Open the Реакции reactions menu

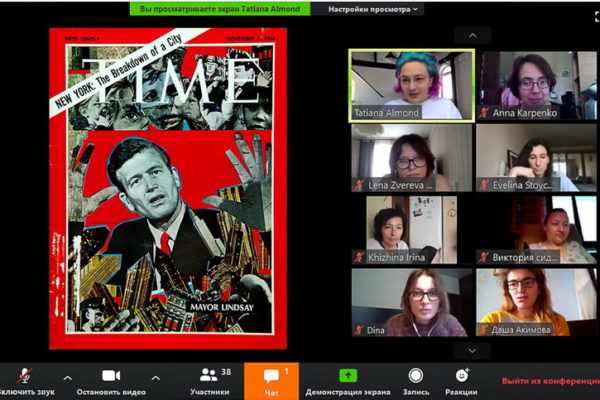coord(461,381)
